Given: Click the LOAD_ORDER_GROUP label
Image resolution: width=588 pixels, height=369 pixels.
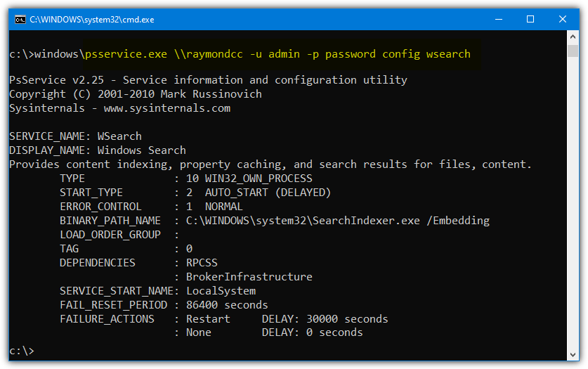Looking at the screenshot, I should [x=110, y=235].
